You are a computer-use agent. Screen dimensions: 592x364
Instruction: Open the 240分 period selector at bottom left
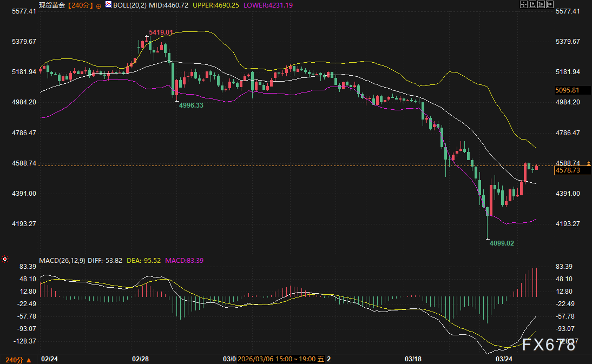coord(17,359)
